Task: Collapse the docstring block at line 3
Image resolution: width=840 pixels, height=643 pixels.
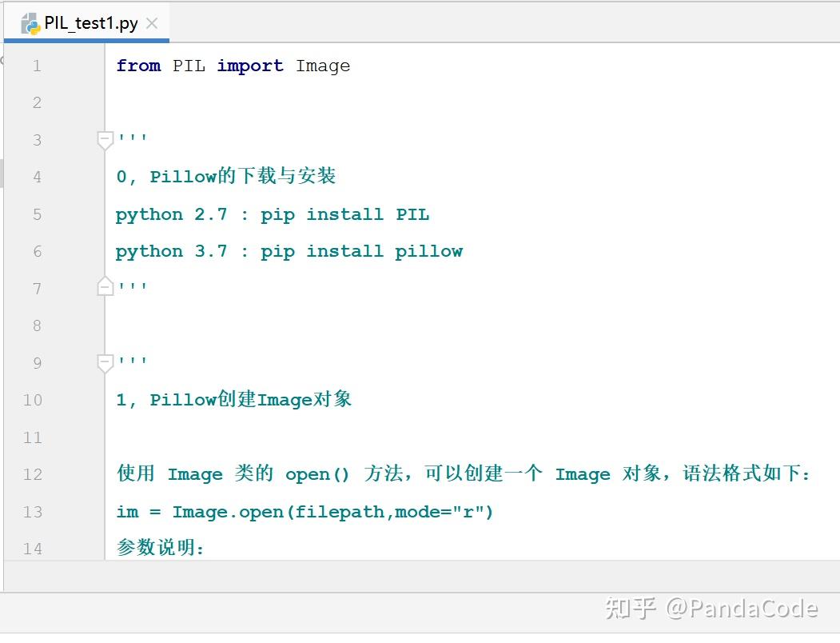Action: click(104, 139)
